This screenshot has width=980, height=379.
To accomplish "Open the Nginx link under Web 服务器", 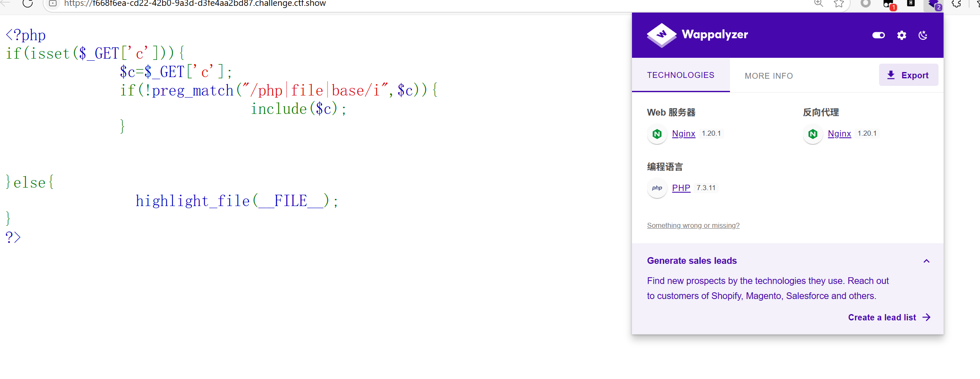I will coord(683,134).
